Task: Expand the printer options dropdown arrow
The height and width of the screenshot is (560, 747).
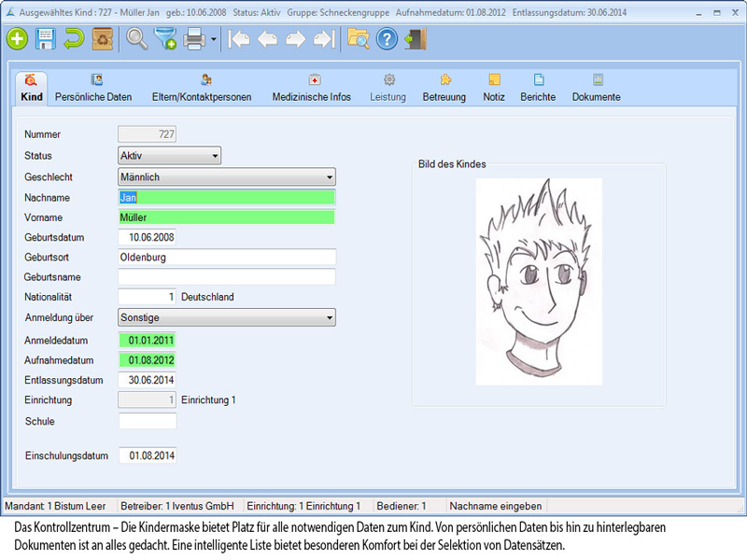Action: tap(214, 40)
